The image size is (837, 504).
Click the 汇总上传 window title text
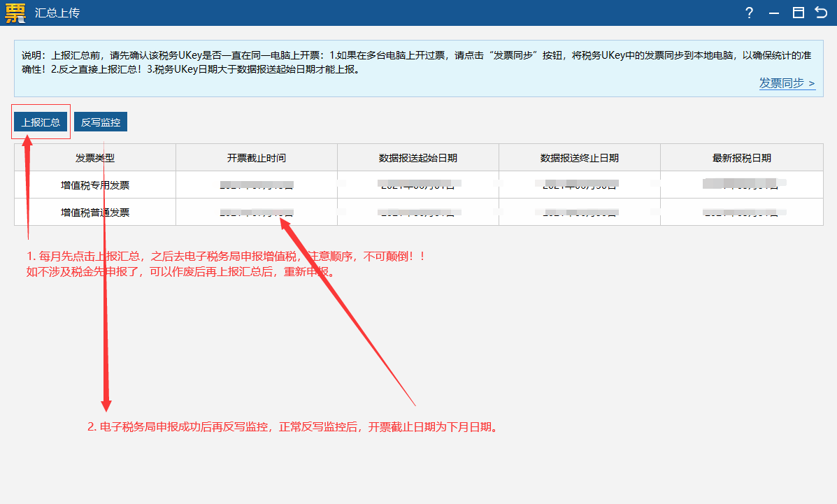coord(57,13)
